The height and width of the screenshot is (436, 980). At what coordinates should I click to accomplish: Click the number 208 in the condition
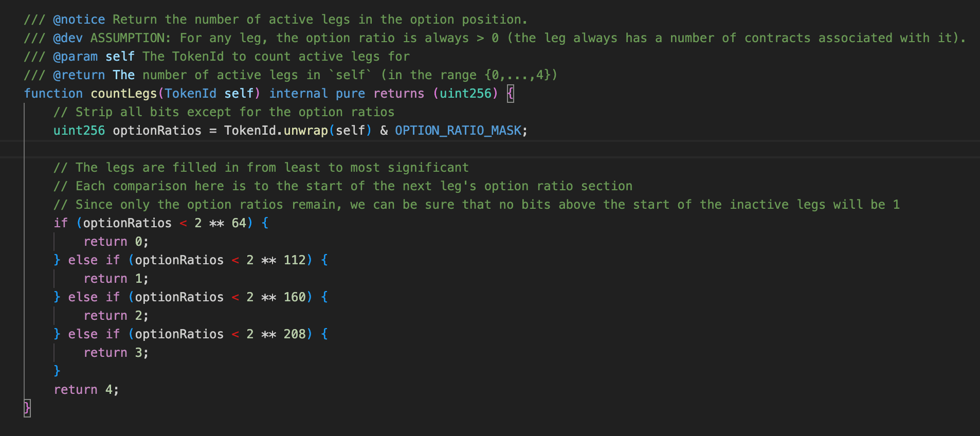tap(295, 334)
